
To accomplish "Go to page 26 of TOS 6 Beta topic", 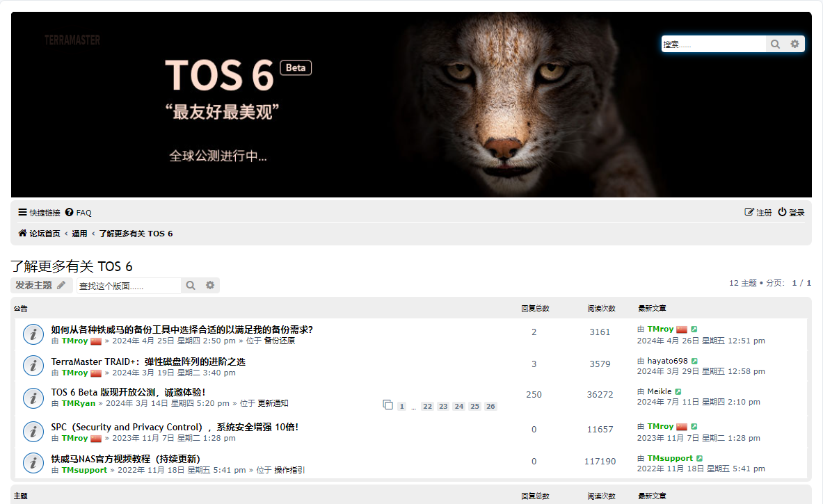I will pyautogui.click(x=490, y=406).
